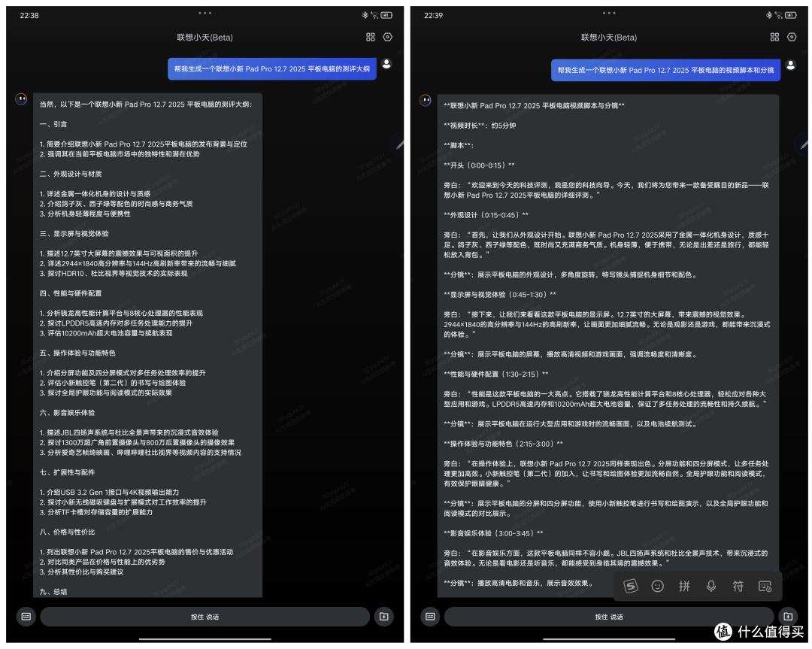812x649 pixels.
Task: Select the heading 六、影音娱乐体验
Action: [67, 413]
